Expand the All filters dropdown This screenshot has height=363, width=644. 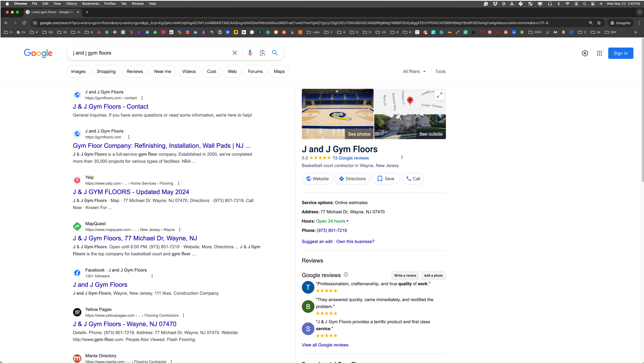click(x=414, y=71)
